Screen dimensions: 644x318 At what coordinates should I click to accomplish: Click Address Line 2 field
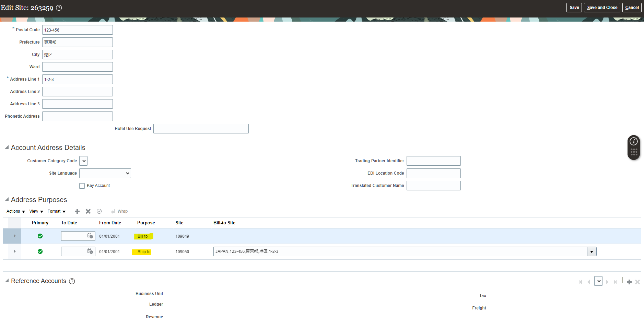pos(78,92)
